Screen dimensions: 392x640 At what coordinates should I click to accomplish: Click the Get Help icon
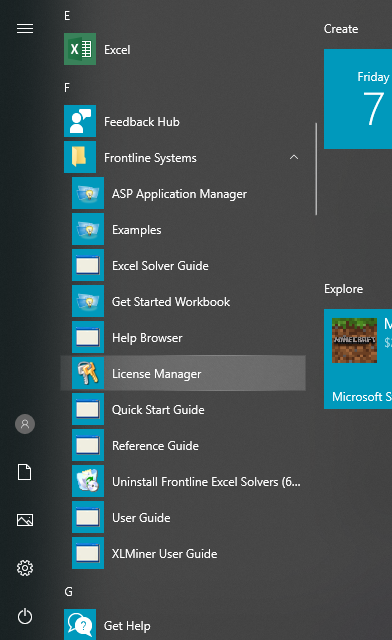(80, 625)
